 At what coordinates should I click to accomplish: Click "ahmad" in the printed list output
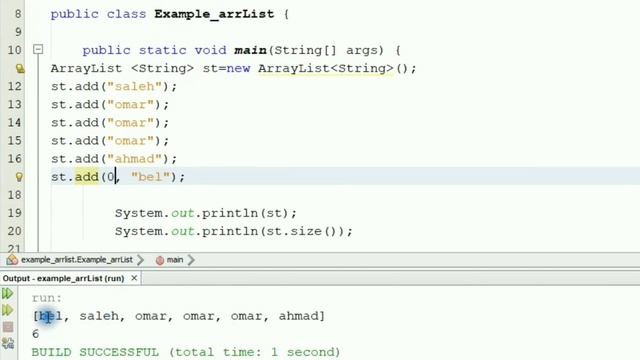298,316
